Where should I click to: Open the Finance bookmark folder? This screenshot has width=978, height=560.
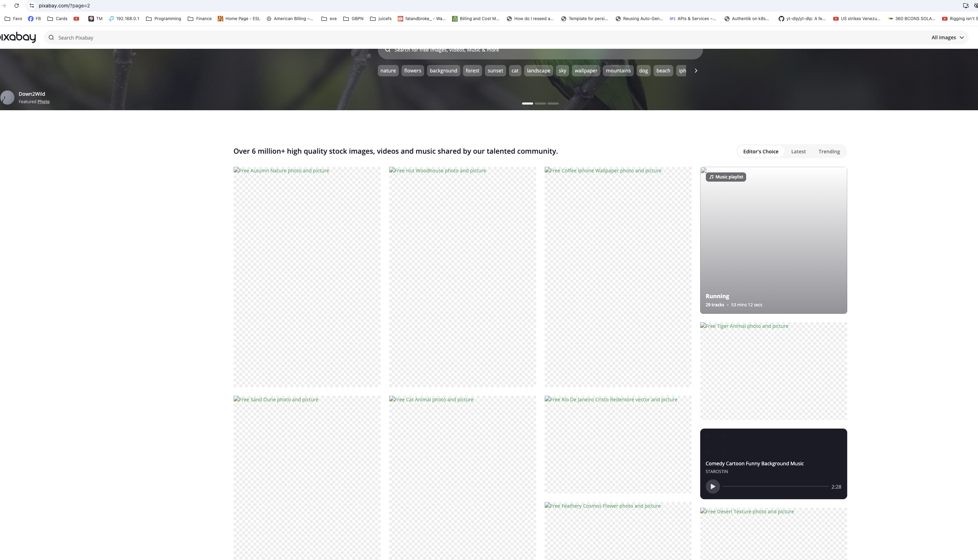pos(200,18)
